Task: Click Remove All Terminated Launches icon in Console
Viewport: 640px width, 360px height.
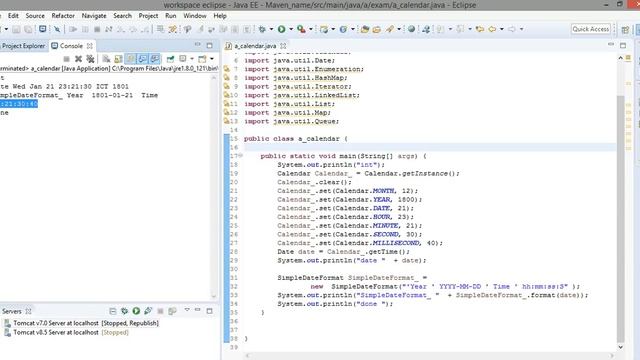Action: [90, 59]
